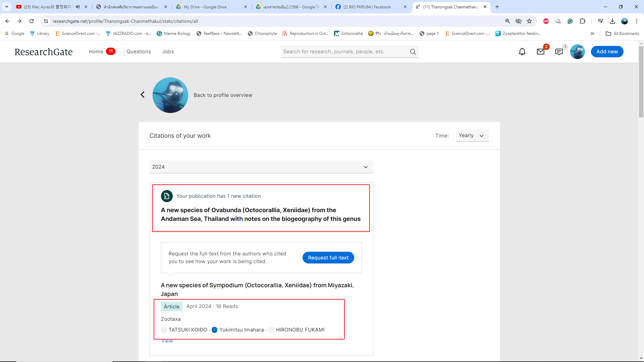Click the Add new button
Image resolution: width=644 pixels, height=362 pixels.
(607, 52)
